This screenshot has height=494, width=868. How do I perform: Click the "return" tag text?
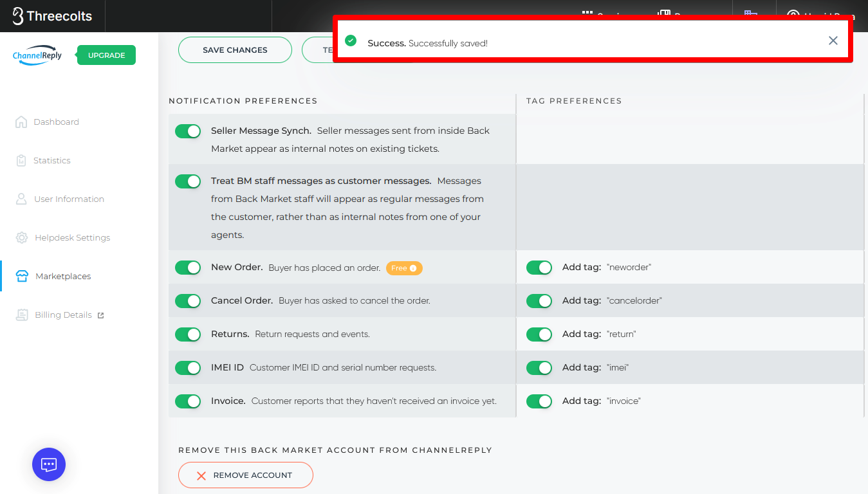(x=621, y=334)
